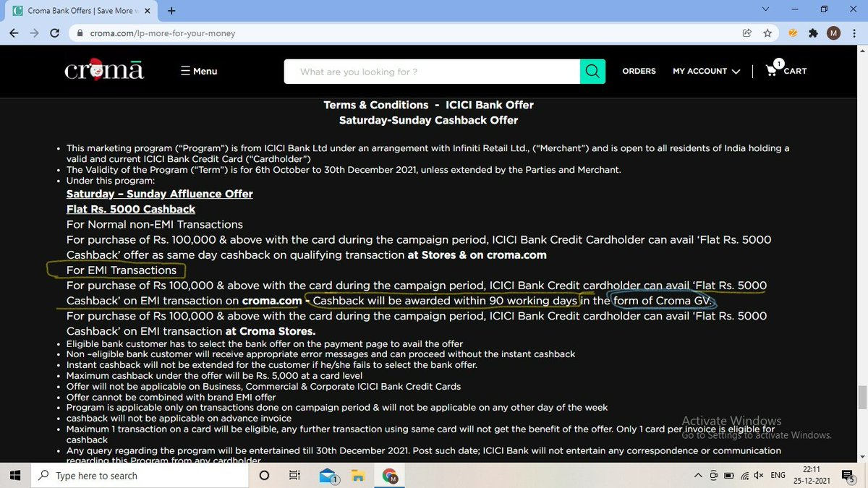Switch the ENG input language
Image resolution: width=868 pixels, height=488 pixels.
click(x=778, y=475)
